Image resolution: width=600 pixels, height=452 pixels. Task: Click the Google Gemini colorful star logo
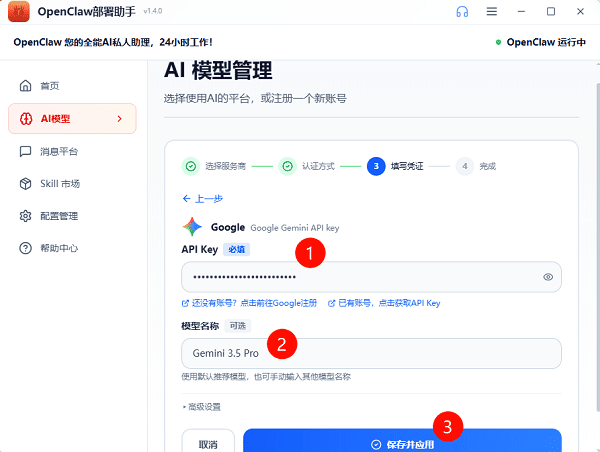[x=192, y=227]
